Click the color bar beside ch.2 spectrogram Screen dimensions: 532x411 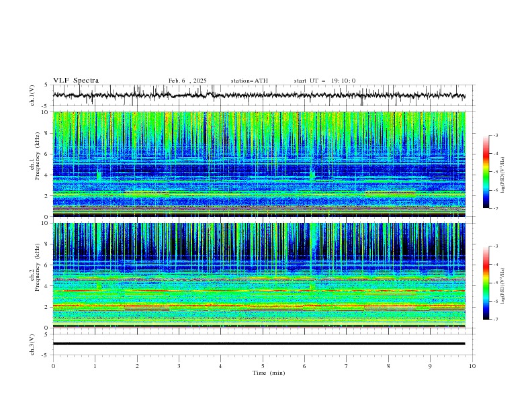pos(486,283)
